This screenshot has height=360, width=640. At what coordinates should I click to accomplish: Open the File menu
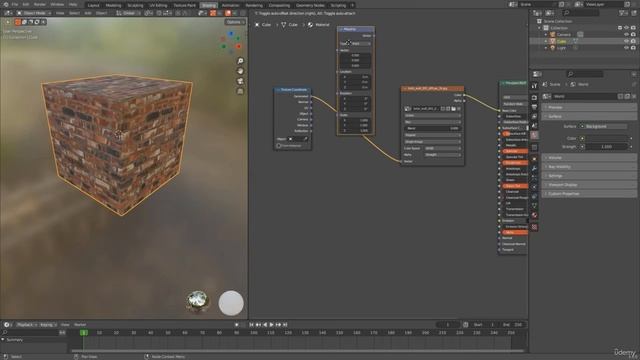click(x=15, y=4)
